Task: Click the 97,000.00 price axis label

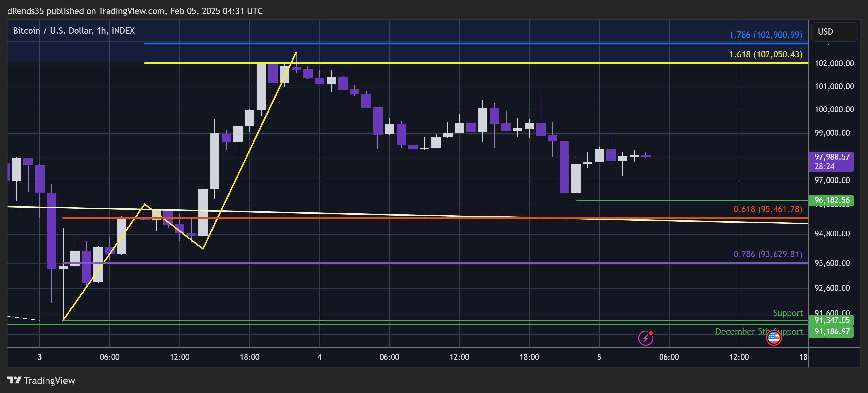Action: point(832,180)
